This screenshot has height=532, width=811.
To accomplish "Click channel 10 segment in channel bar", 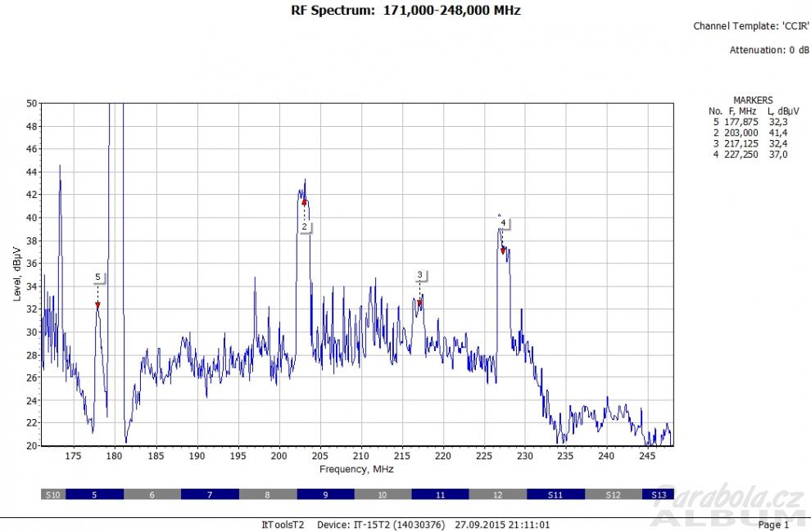I will coord(383,495).
